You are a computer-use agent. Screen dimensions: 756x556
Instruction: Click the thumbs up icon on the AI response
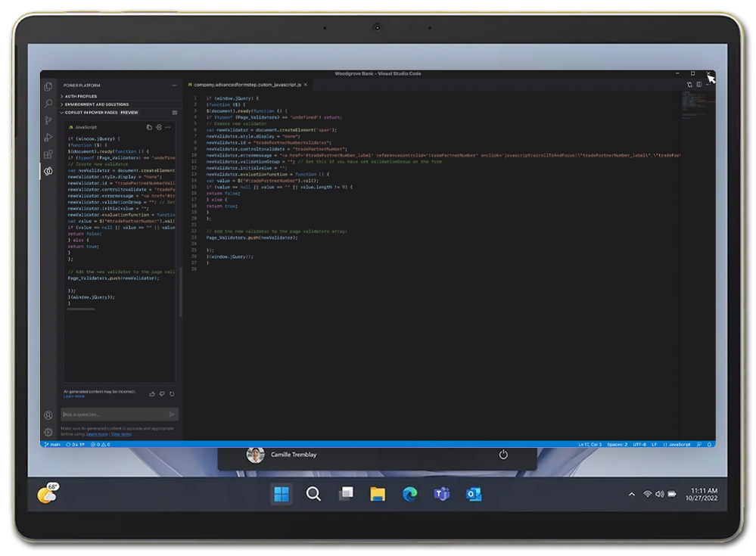(152, 393)
